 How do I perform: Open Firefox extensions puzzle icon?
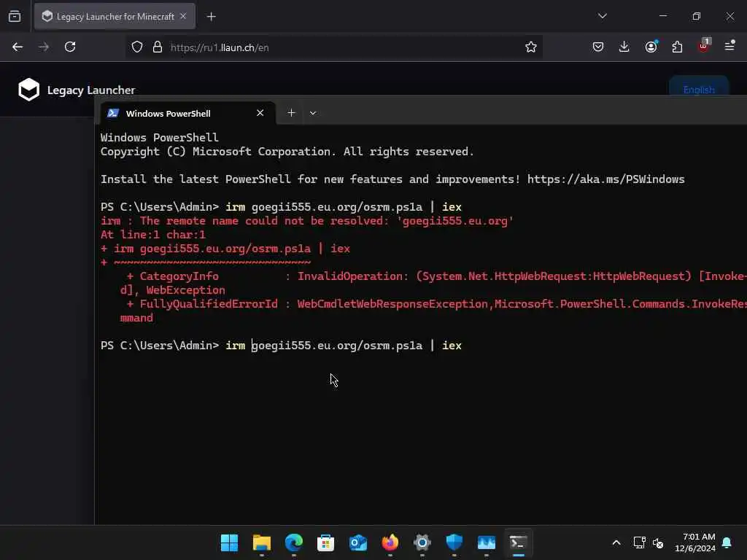[677, 47]
